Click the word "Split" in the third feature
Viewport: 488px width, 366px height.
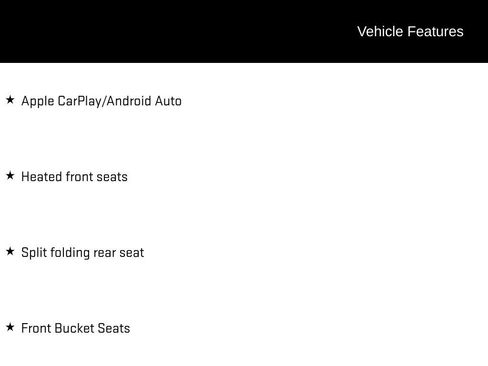[x=34, y=253]
